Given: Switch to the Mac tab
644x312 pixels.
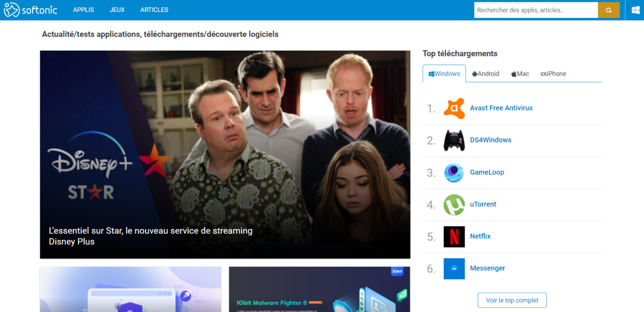Looking at the screenshot, I should [x=520, y=74].
